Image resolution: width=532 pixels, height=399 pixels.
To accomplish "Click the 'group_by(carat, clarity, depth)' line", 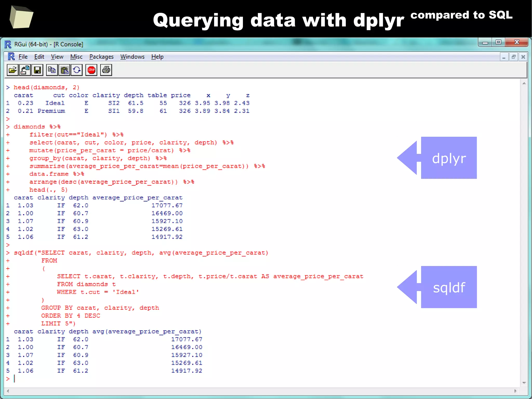I will coord(98,158).
